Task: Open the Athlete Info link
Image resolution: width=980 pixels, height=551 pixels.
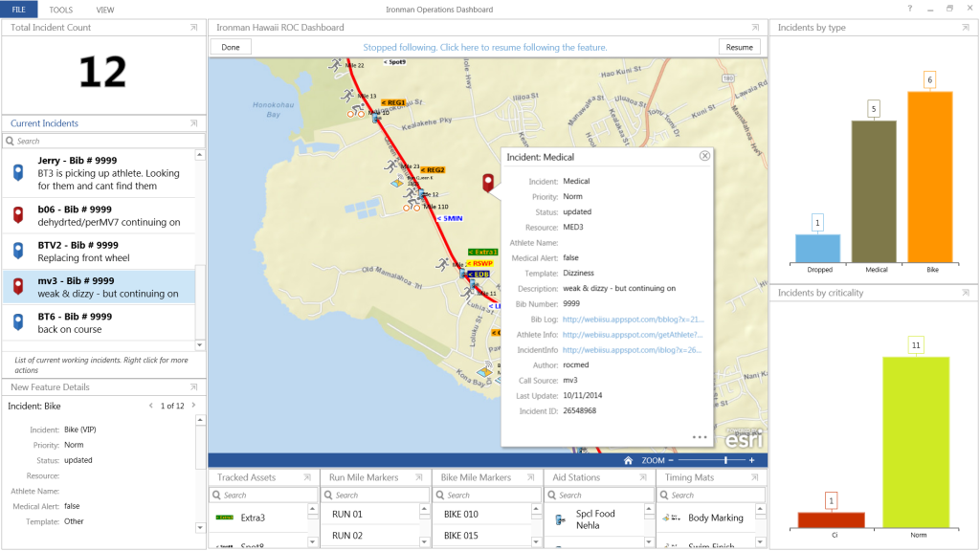Action: [633, 335]
